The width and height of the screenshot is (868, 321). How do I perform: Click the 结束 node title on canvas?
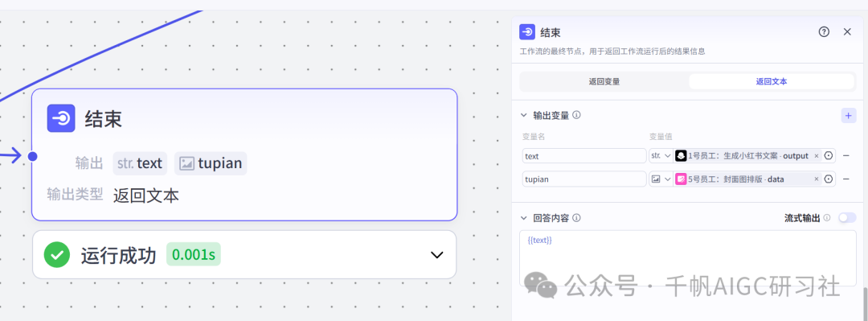click(104, 118)
